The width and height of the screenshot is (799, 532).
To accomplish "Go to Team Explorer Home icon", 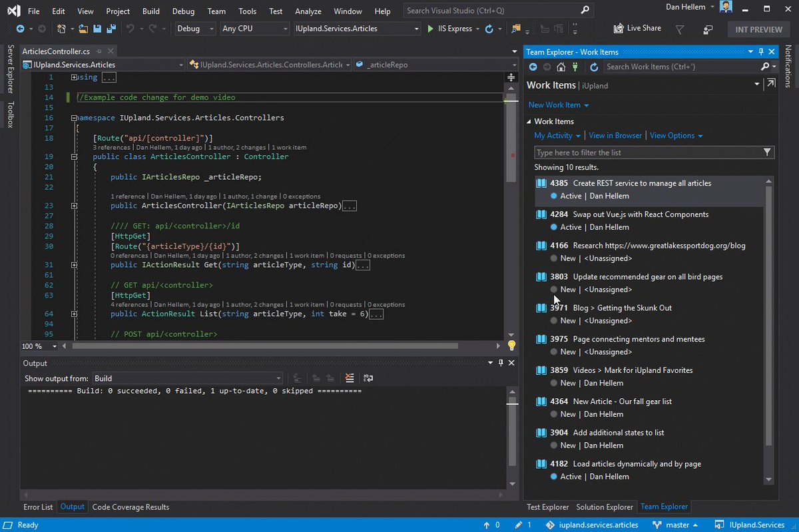I will tap(561, 67).
